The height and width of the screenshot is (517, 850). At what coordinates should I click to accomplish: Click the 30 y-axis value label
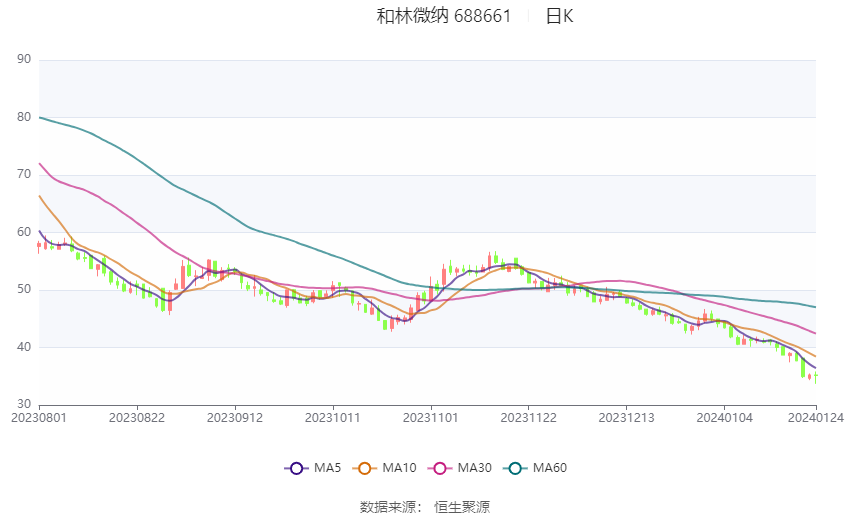coord(24,404)
